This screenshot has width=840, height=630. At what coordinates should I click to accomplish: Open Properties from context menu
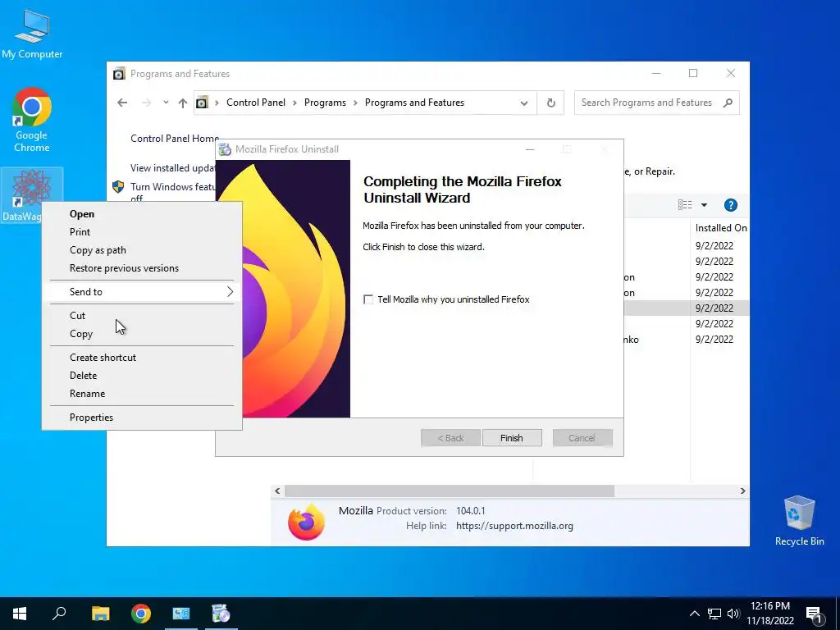coord(142,418)
